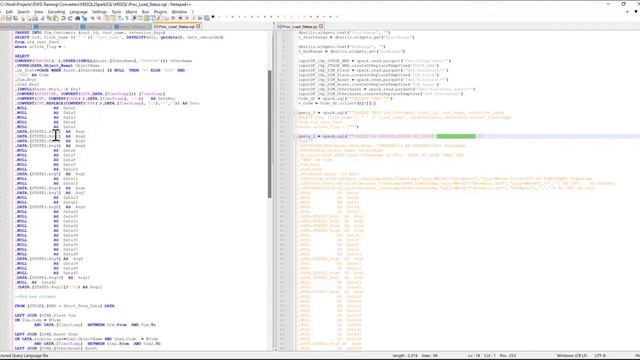Open the View menu
Screen dimensions: 640x360
pyautogui.click(x=38, y=12)
